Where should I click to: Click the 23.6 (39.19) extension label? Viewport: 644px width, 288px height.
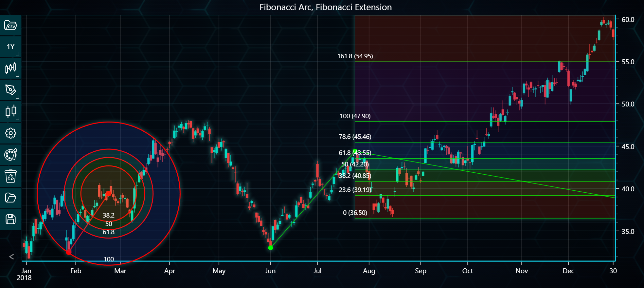[355, 190]
